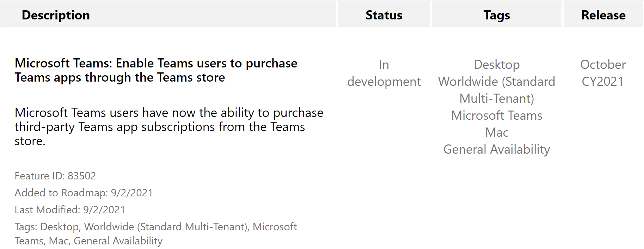The width and height of the screenshot is (644, 249).
Task: Click the Last Modified date line
Action: tap(70, 210)
